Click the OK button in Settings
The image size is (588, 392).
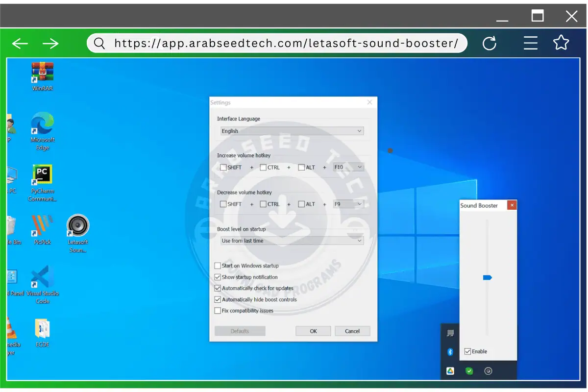point(313,331)
